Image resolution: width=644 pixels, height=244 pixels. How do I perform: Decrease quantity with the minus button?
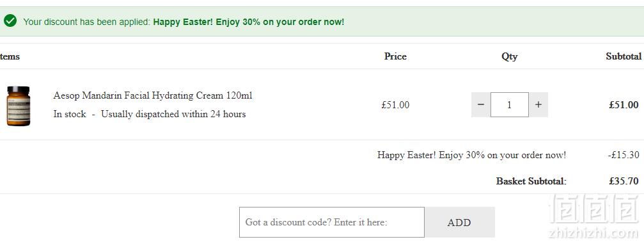[x=481, y=104]
